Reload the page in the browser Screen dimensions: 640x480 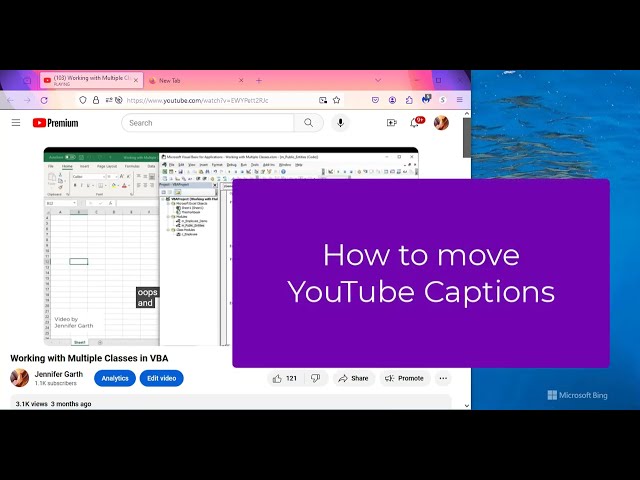(x=44, y=100)
